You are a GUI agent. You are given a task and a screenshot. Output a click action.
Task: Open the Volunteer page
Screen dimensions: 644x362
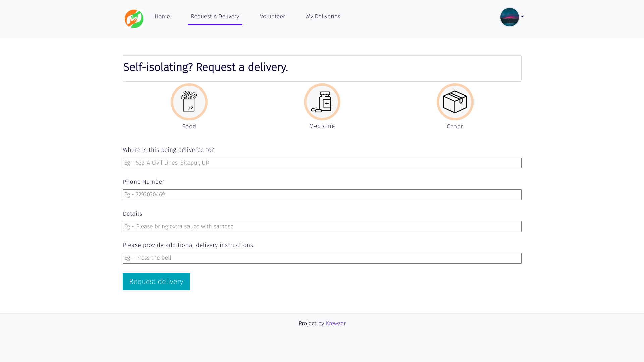point(272,16)
